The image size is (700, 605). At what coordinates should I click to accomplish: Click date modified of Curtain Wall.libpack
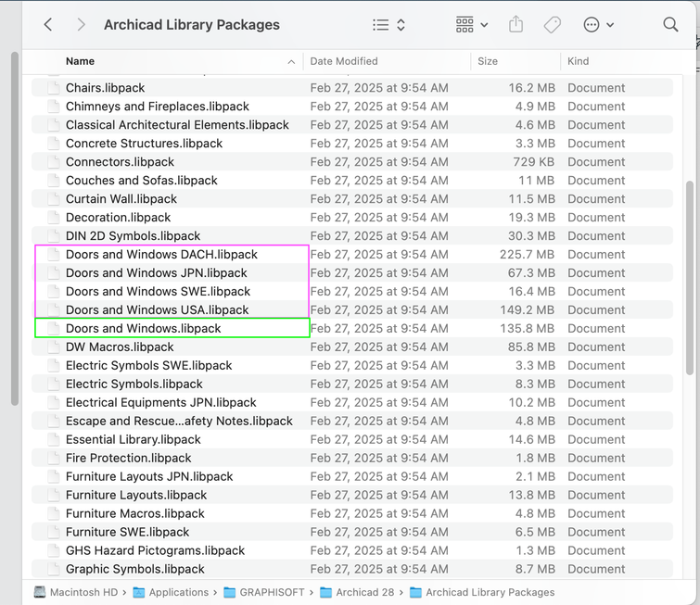[379, 199]
